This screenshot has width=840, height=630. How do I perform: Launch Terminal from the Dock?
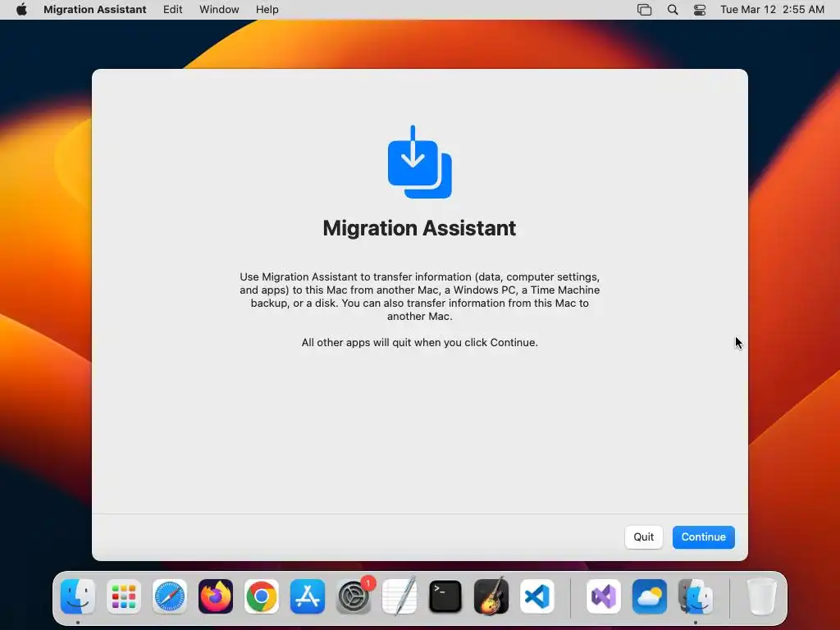(445, 596)
